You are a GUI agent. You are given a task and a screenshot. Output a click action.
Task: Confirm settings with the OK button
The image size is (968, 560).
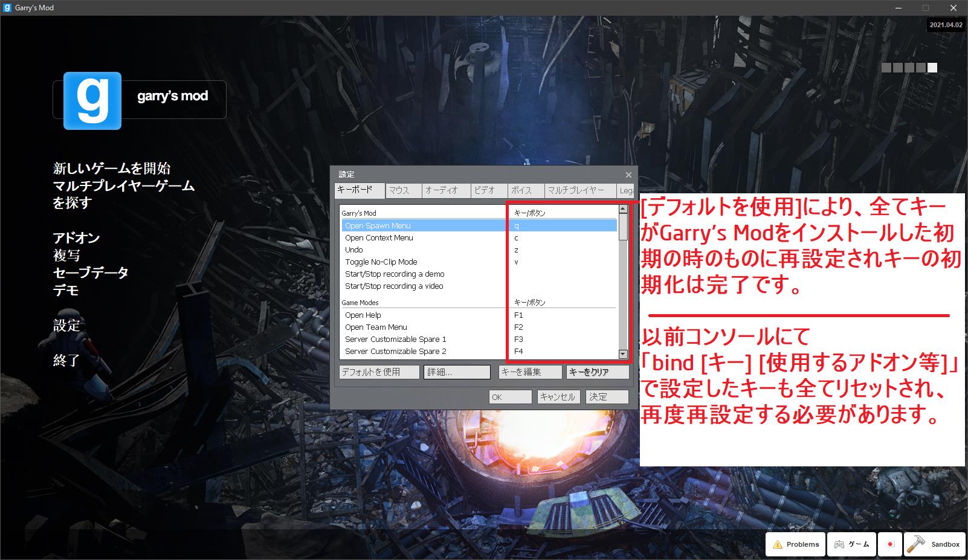pyautogui.click(x=511, y=397)
